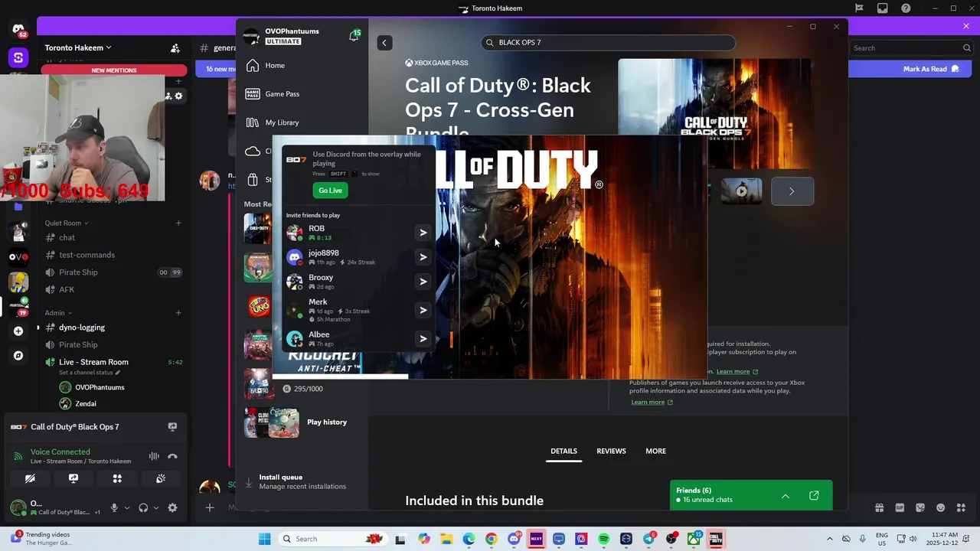Viewport: 980px width, 551px height.
Task: Stream Call of Duty Black Ops 7 activity
Action: (x=172, y=427)
